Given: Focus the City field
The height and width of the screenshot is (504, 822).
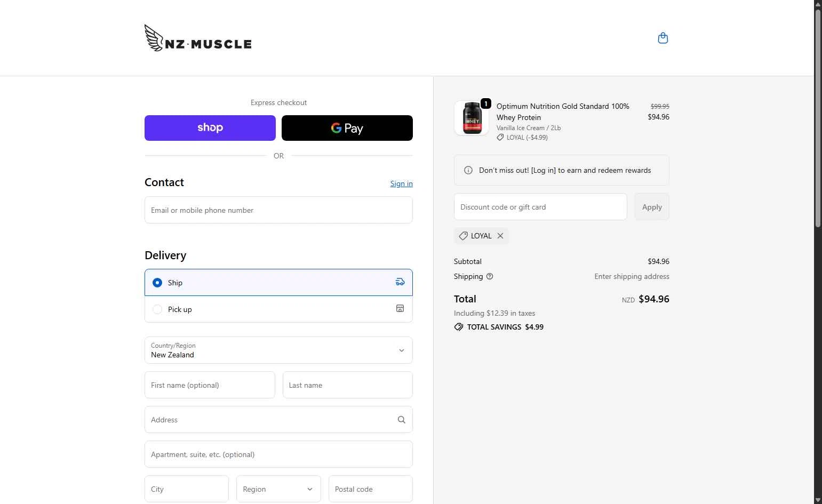Looking at the screenshot, I should 187,489.
